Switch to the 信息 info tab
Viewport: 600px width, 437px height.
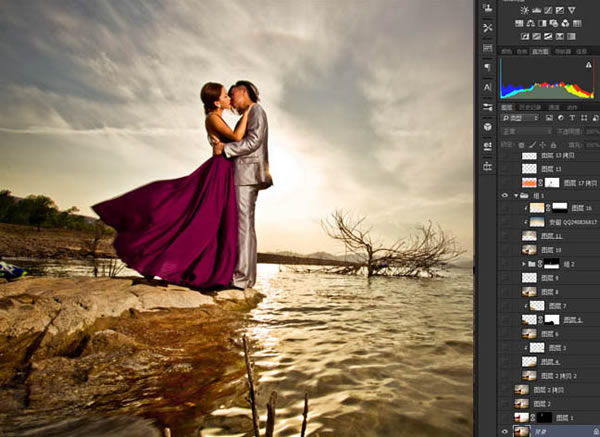[x=581, y=51]
